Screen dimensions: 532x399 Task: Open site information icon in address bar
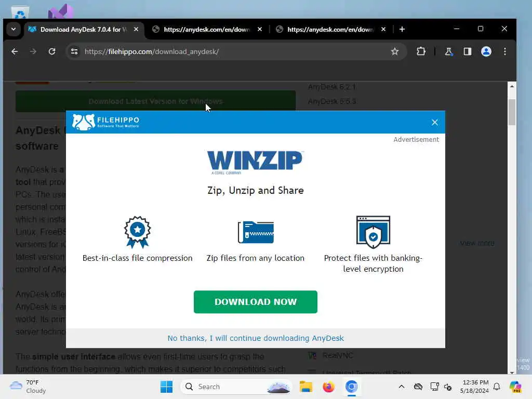click(74, 51)
